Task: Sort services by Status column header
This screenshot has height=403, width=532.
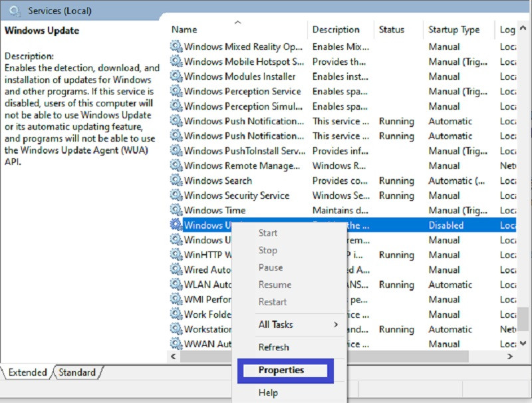Action: tap(392, 29)
